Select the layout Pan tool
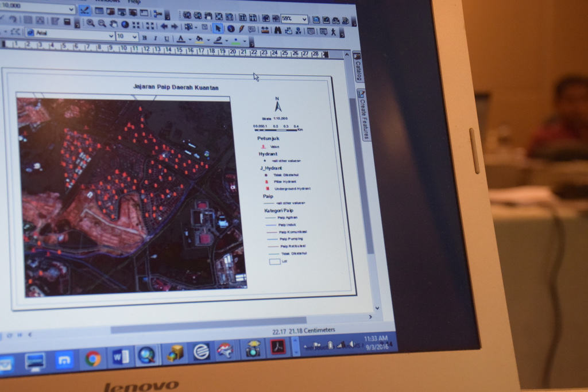Screen dimensions: 588x392 208,15
